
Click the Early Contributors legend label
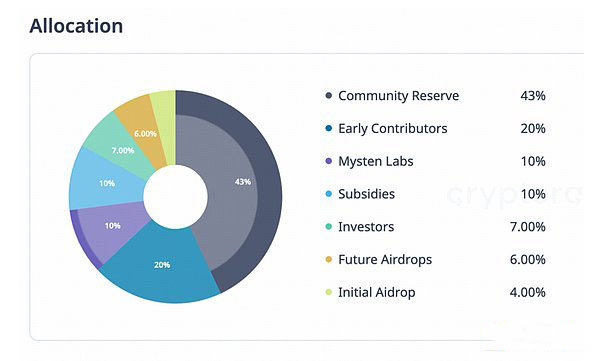tap(393, 129)
